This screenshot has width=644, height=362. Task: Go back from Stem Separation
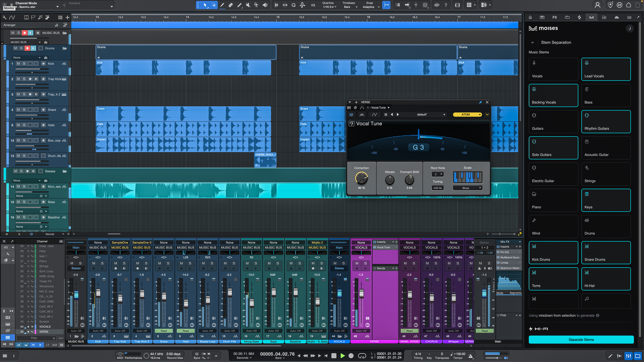coord(533,43)
